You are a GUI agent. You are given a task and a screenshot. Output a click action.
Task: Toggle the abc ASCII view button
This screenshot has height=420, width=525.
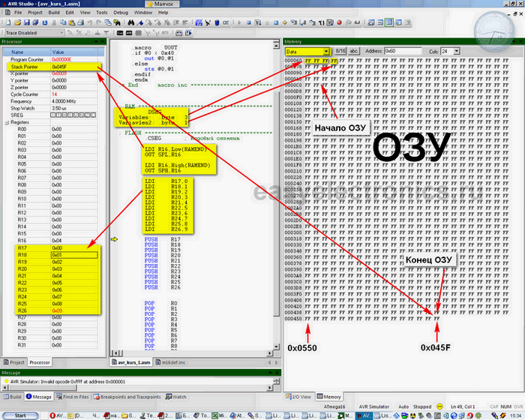[x=353, y=51]
